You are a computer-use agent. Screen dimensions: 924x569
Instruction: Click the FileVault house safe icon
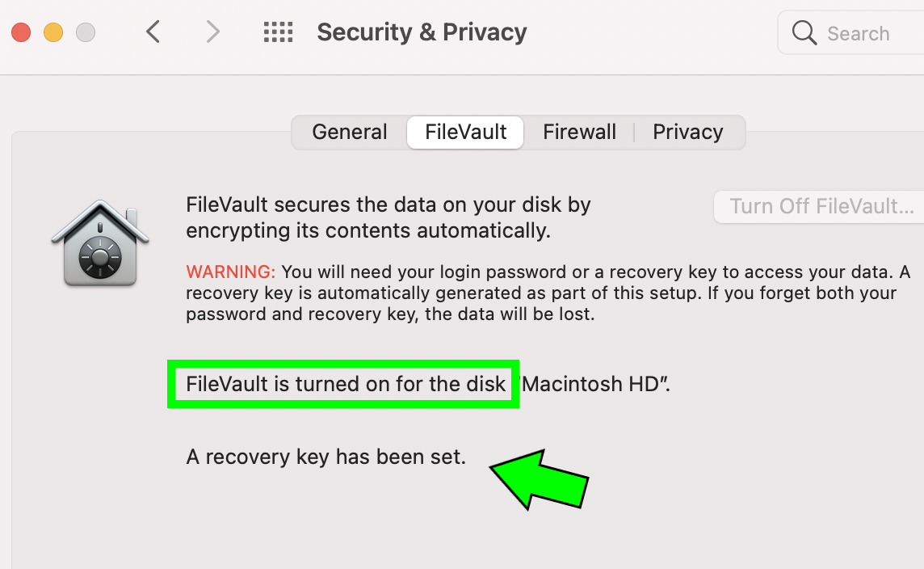point(100,243)
